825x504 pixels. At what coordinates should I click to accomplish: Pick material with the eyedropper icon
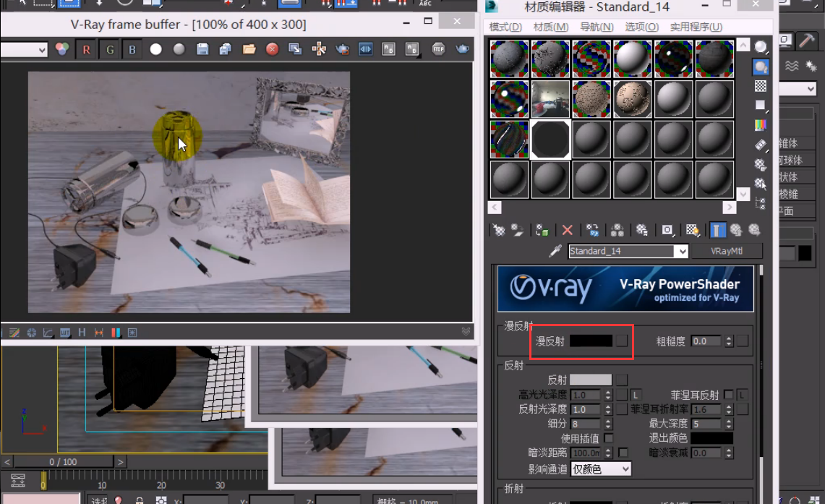[555, 252]
